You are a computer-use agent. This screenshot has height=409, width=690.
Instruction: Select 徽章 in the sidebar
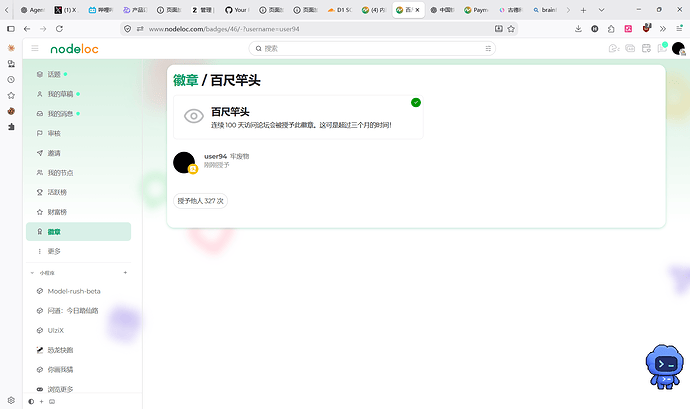click(78, 232)
